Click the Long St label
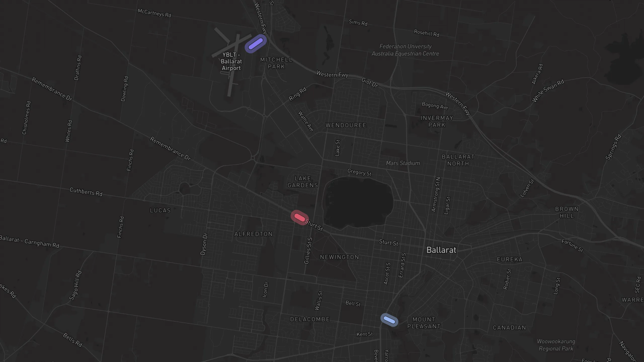 coord(557,286)
